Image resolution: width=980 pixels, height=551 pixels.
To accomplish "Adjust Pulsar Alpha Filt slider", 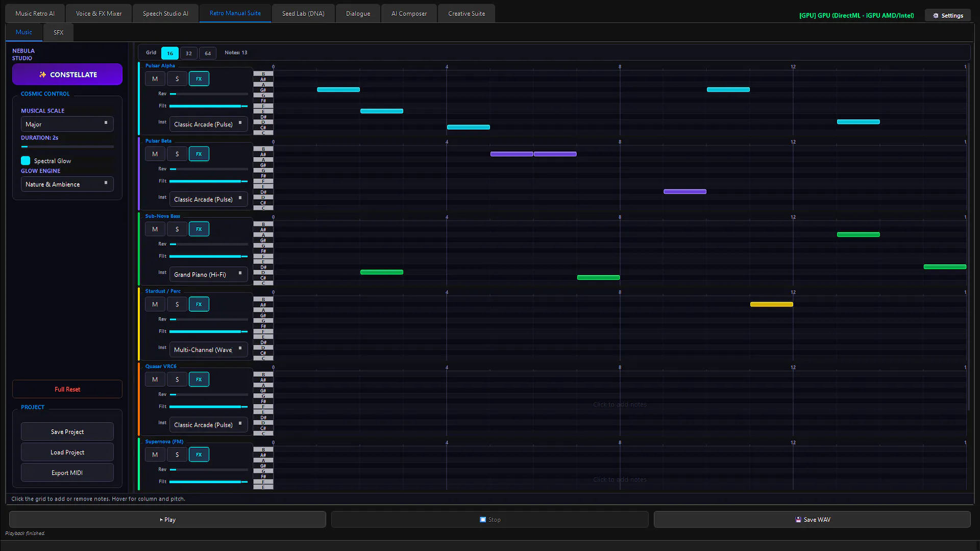I will tap(208, 106).
